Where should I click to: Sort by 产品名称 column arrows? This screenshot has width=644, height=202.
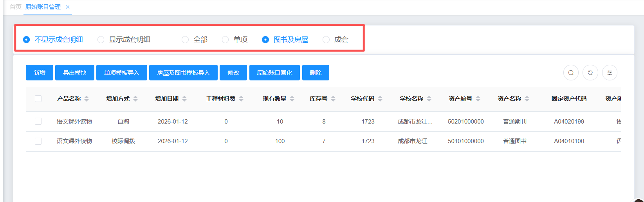87,99
